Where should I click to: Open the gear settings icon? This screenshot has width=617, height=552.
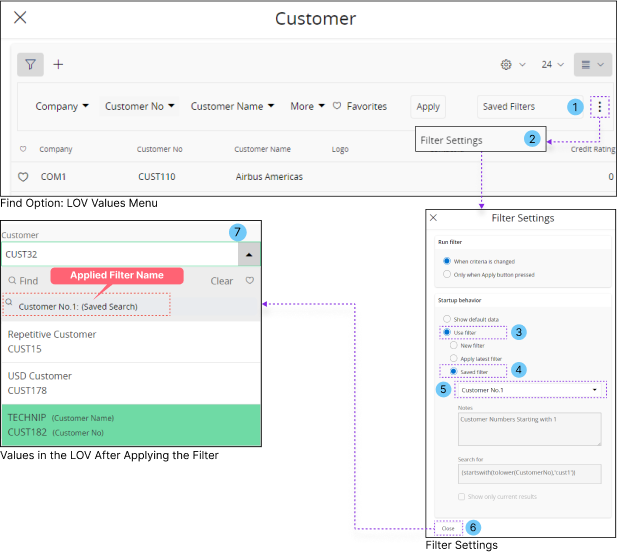click(506, 64)
